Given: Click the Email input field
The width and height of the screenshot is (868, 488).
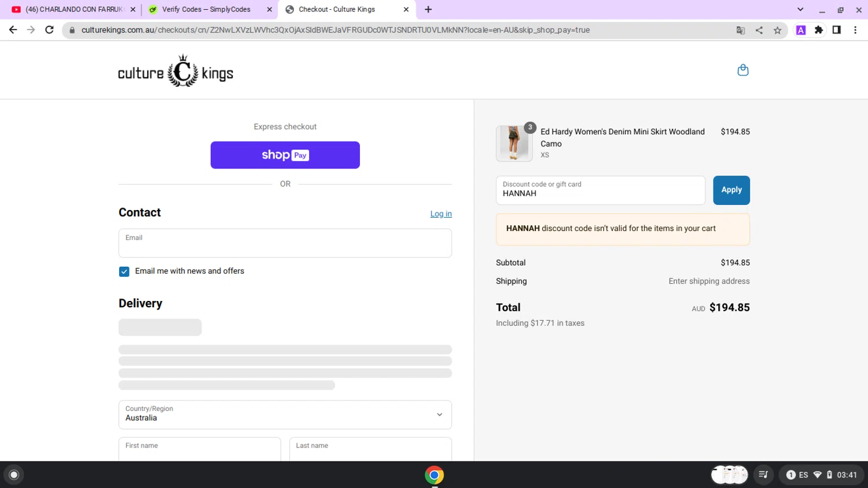Looking at the screenshot, I should click(x=285, y=243).
